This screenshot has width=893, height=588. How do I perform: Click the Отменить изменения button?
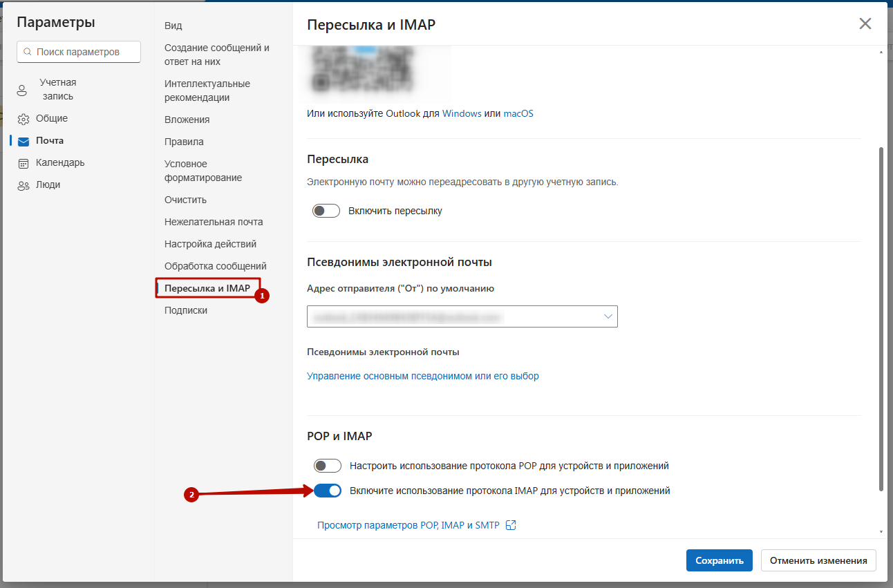[x=818, y=560]
